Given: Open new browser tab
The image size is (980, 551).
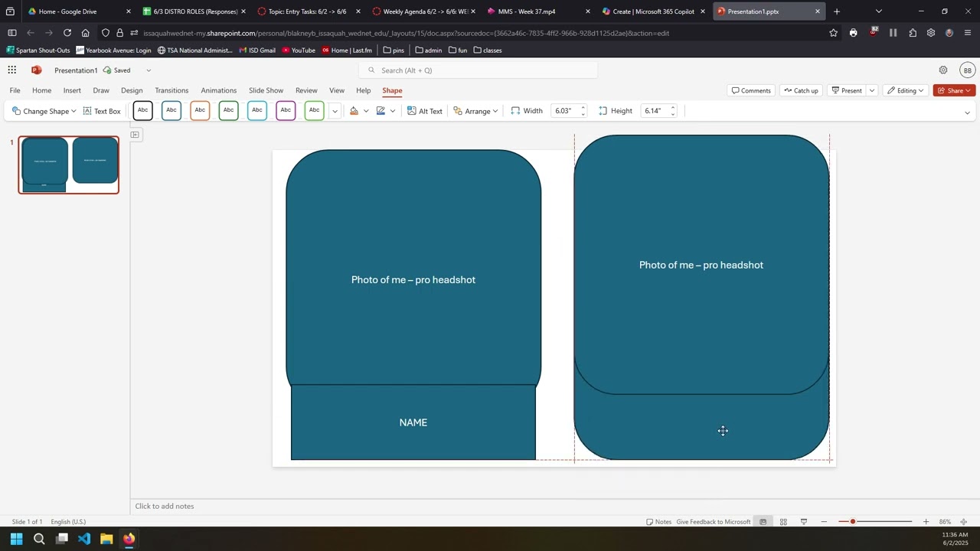Looking at the screenshot, I should click(x=837, y=11).
